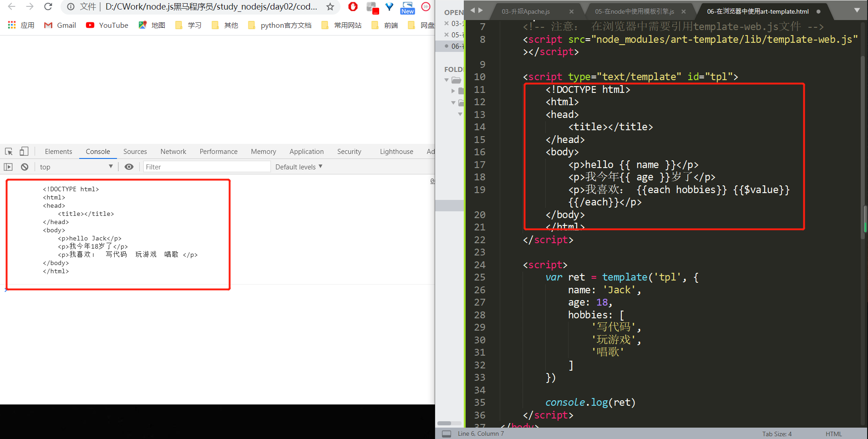The image size is (868, 439).
Task: Switch to the Network tab
Action: coord(173,152)
